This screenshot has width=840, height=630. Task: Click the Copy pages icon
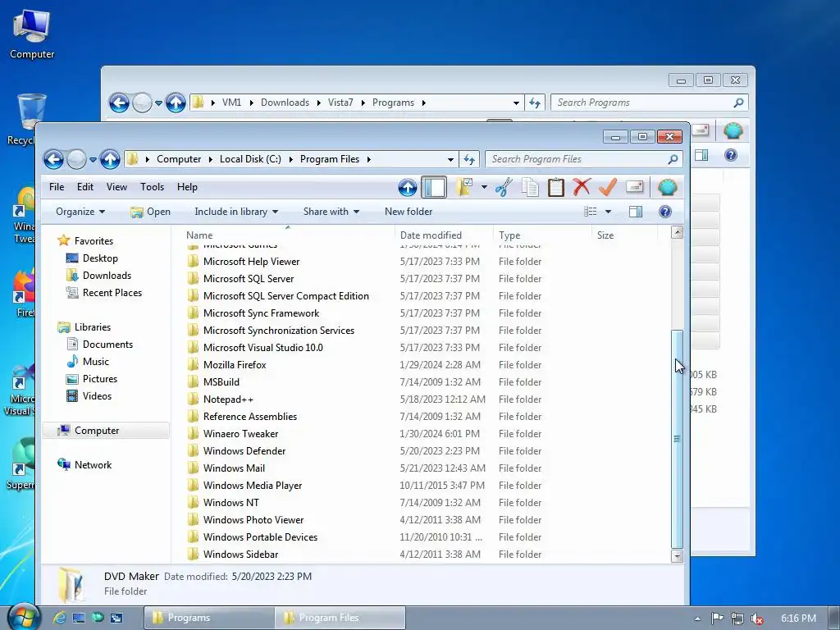tap(530, 187)
